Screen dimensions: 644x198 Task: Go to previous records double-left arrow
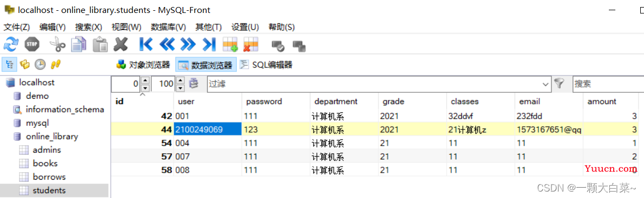coord(167,44)
